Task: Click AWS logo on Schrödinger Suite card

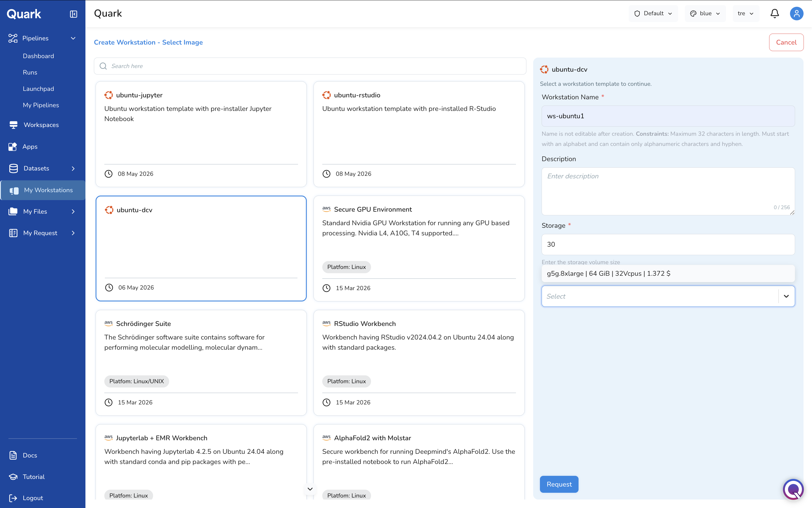Action: 108,323
